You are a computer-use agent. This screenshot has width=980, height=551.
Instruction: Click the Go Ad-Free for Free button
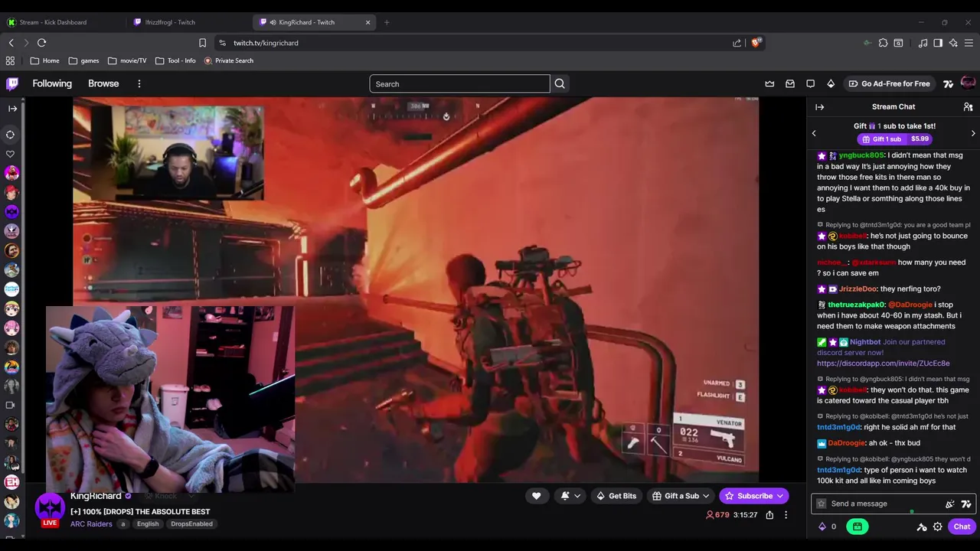click(888, 83)
